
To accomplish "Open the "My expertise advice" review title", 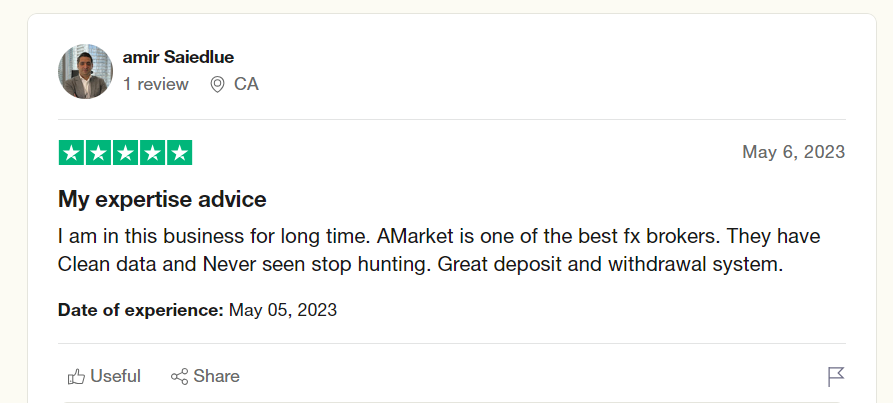I will 162,199.
